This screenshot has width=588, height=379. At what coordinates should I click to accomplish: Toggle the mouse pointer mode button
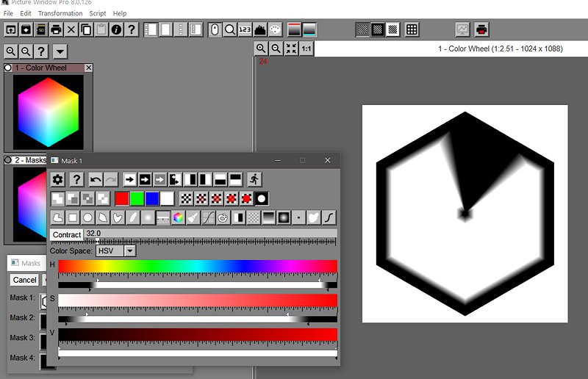pos(215,29)
